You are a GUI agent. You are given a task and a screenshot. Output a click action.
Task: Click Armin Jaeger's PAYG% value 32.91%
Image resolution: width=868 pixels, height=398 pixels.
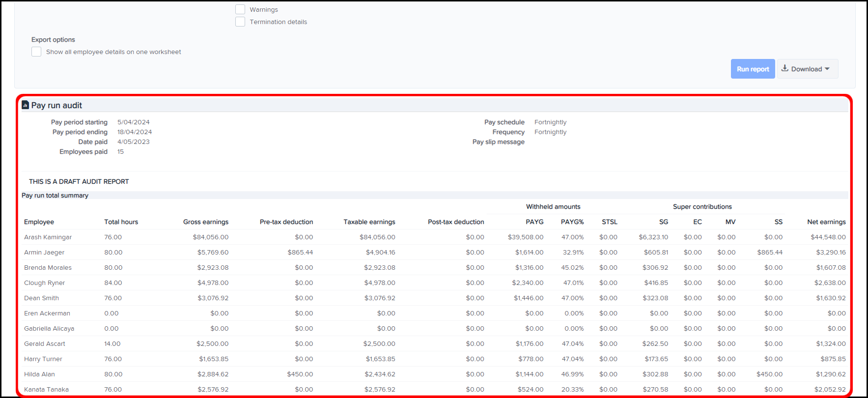[x=573, y=253]
